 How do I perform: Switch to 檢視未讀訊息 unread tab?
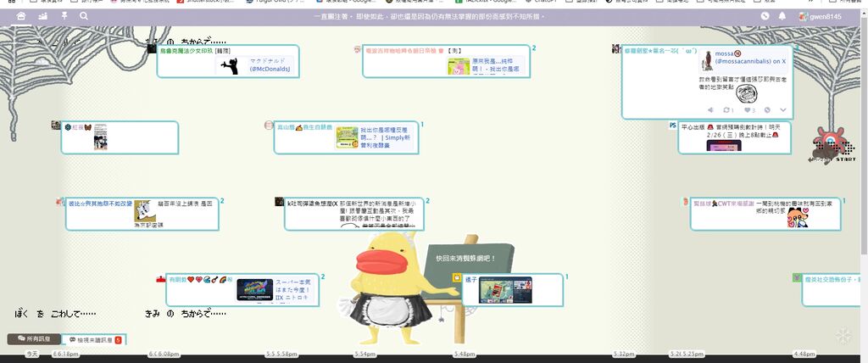(x=94, y=339)
